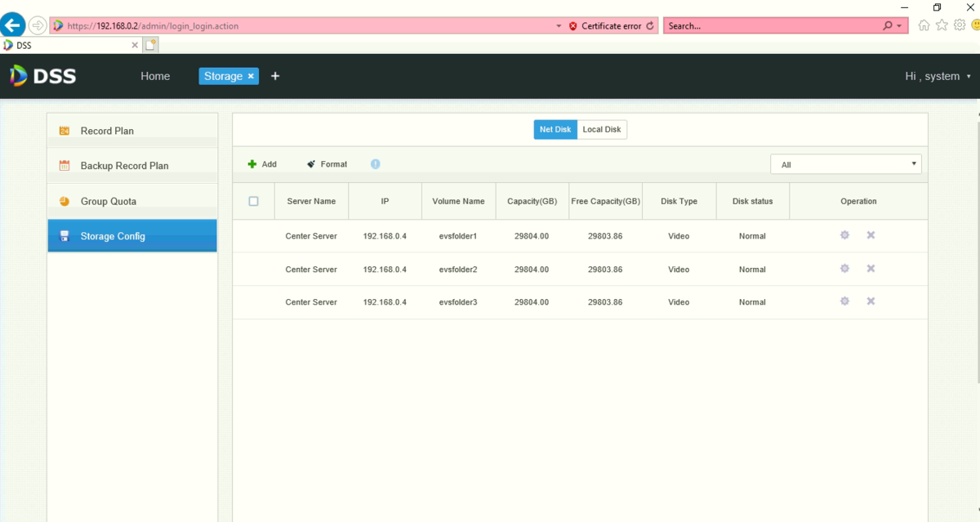The height and width of the screenshot is (522, 980).
Task: Click Add to create a net disk
Action: click(262, 164)
